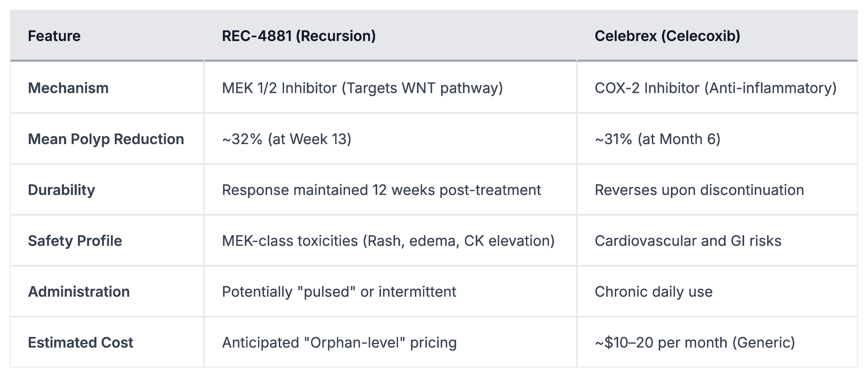Select the Durability row label
The image size is (868, 378).
[61, 190]
